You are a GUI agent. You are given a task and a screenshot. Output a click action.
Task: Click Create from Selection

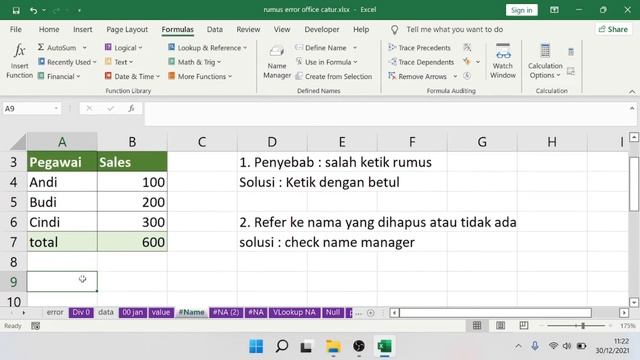[x=333, y=76]
